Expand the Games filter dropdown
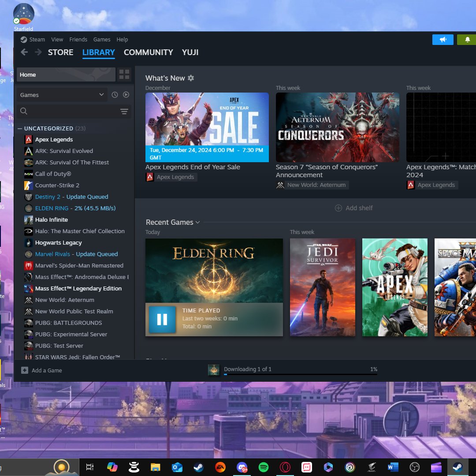The image size is (476, 476). (x=62, y=95)
